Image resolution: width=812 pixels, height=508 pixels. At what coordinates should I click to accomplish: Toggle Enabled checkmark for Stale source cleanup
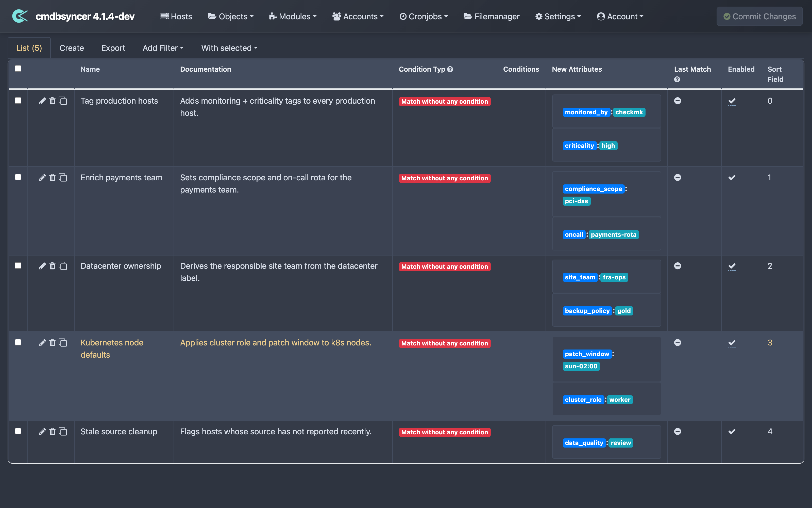pos(732,432)
